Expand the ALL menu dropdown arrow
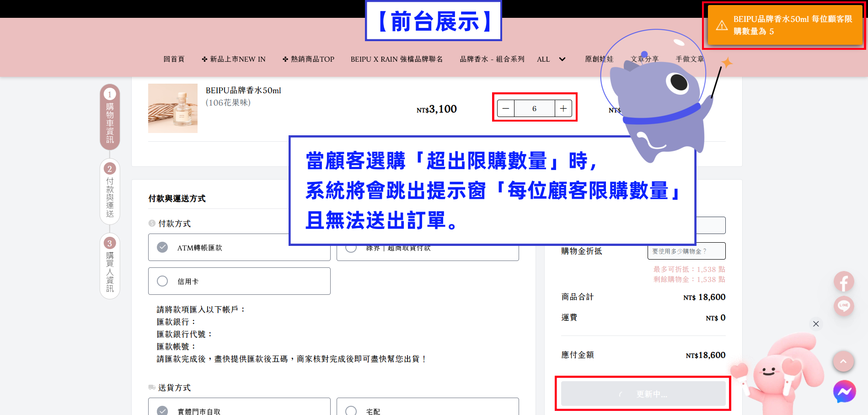The image size is (868, 415). 563,59
